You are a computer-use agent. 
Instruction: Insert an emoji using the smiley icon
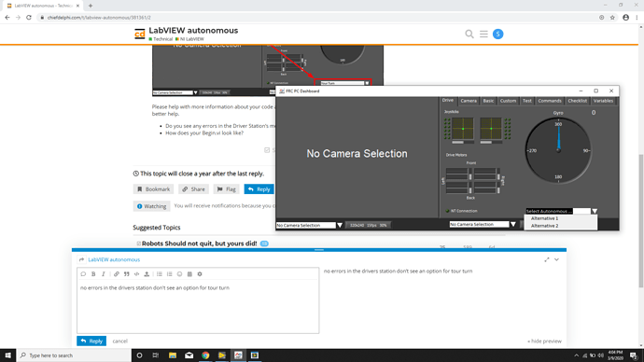click(179, 274)
